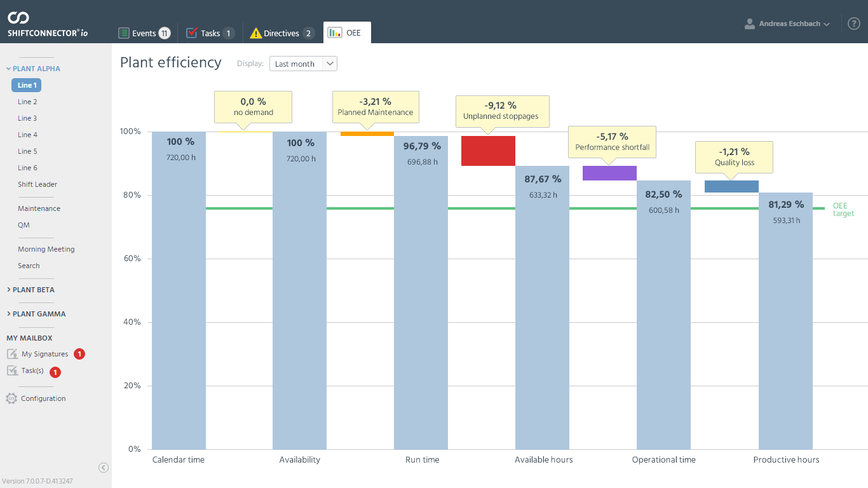Click the My Signatures pen icon
Screen dimensions: 868x488
pyautogui.click(x=12, y=354)
